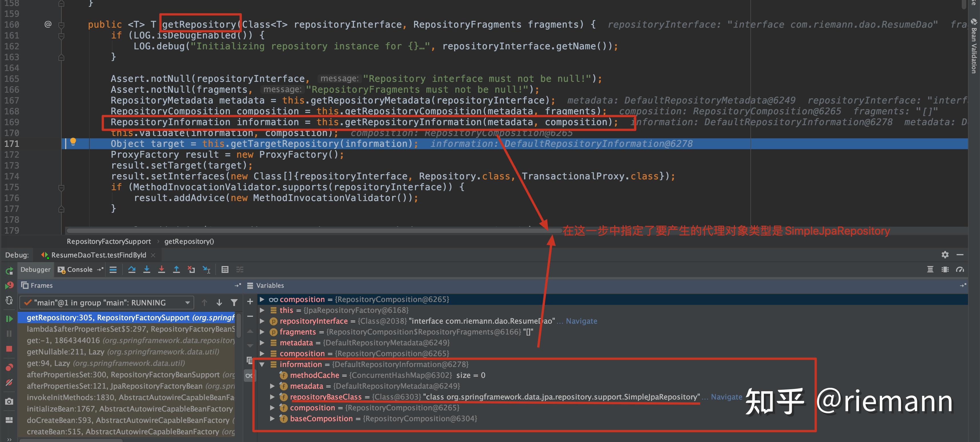Click the Step Into icon

146,269
